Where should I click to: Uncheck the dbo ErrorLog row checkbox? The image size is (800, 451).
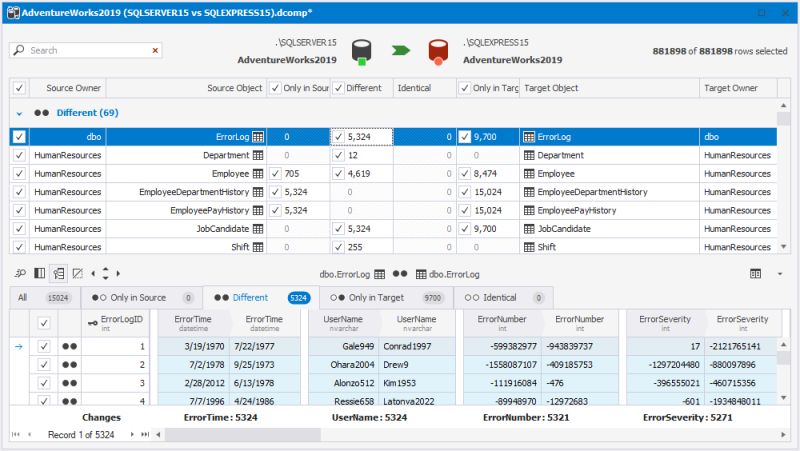(19, 137)
